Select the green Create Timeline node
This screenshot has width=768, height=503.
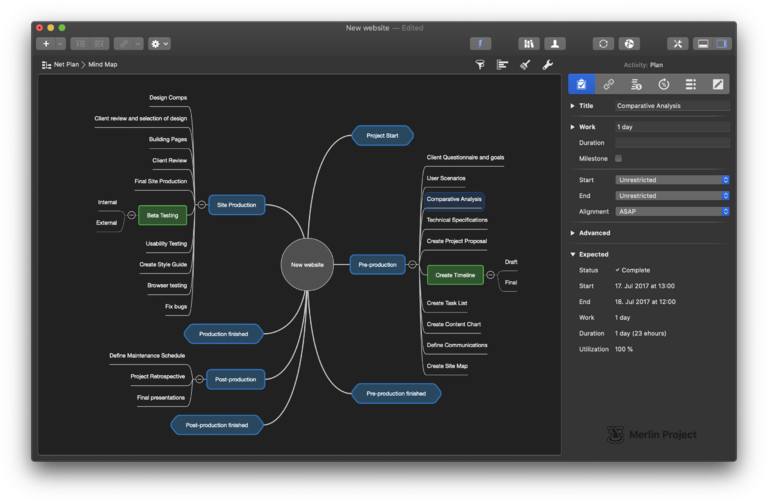click(455, 275)
